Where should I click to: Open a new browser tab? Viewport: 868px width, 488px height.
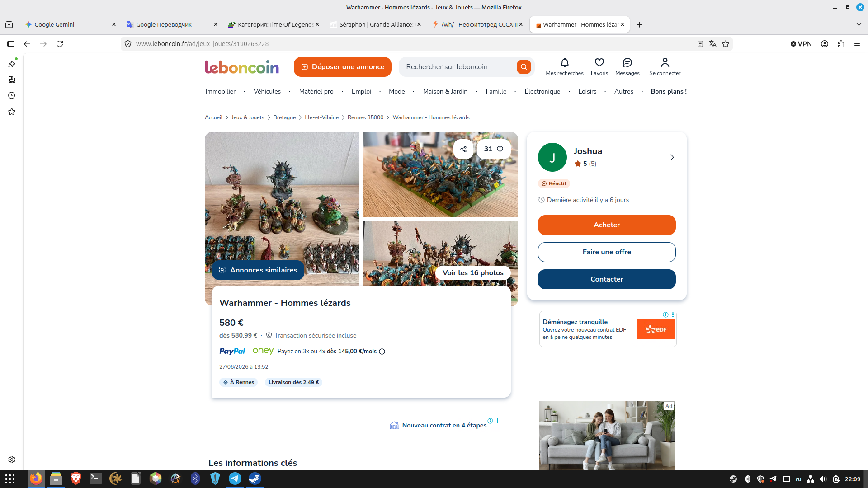click(x=639, y=25)
